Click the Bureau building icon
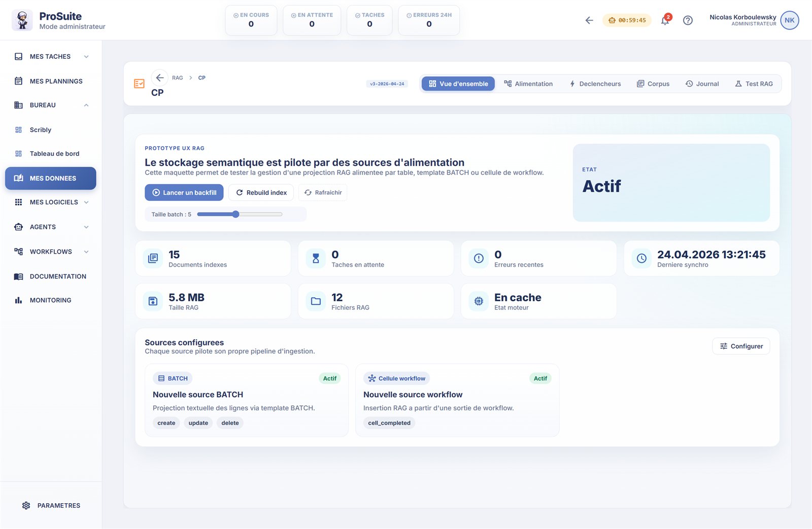The height and width of the screenshot is (529, 812). click(19, 105)
